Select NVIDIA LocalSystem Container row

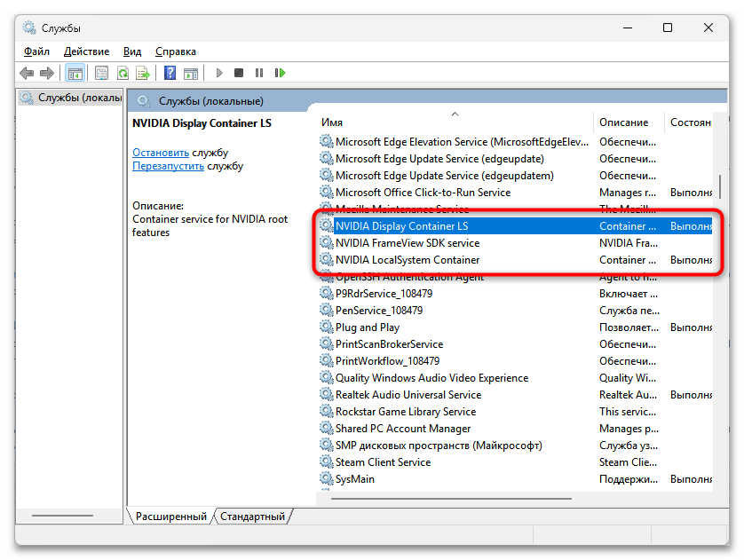coord(515,260)
